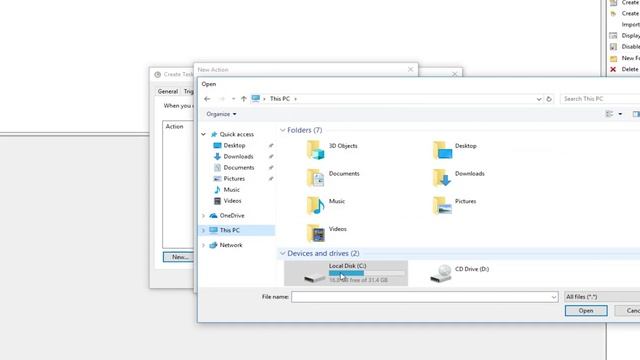The height and width of the screenshot is (360, 640).
Task: Collapse the Devices and drives group
Action: tap(282, 253)
